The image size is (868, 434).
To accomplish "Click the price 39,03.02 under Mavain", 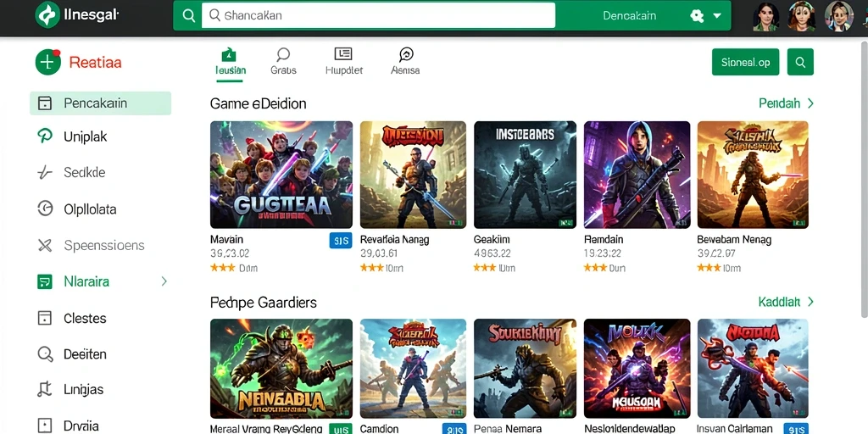I will click(x=230, y=253).
